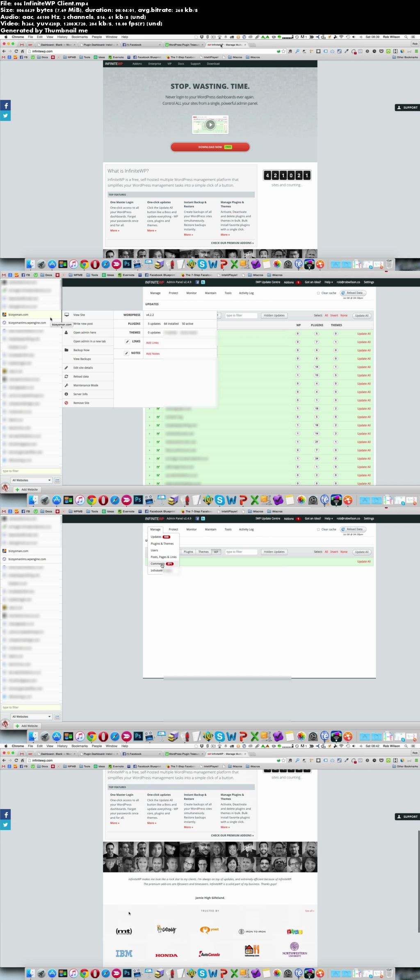The width and height of the screenshot is (420, 980).
Task: Open the Bookmarks menu in the 08:39 menu bar
Action: [80, 37]
